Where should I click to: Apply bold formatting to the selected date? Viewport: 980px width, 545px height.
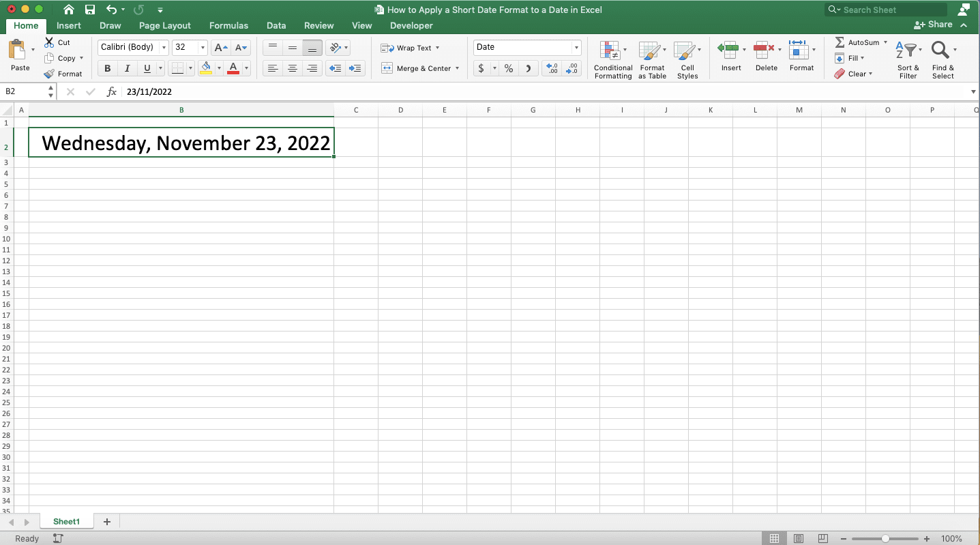pos(107,68)
